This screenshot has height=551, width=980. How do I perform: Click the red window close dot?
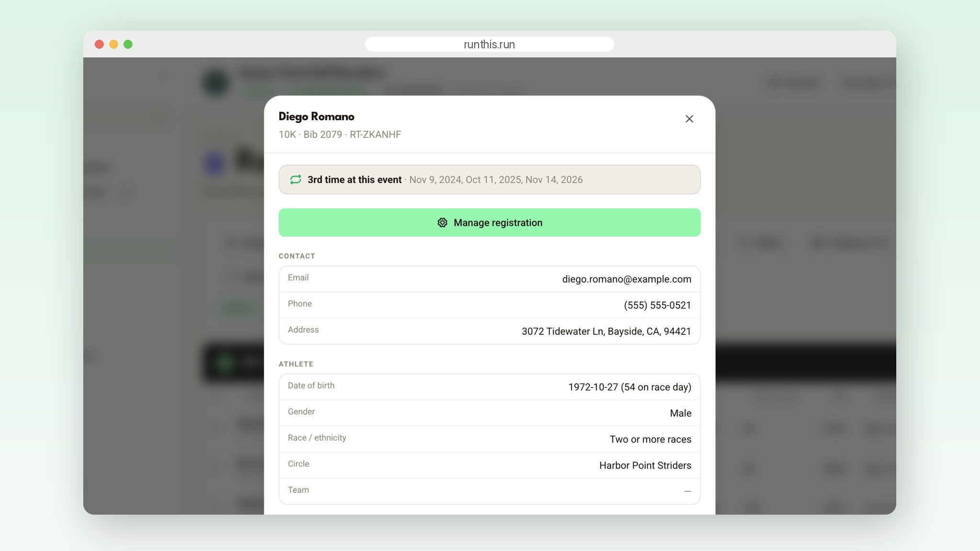click(100, 44)
